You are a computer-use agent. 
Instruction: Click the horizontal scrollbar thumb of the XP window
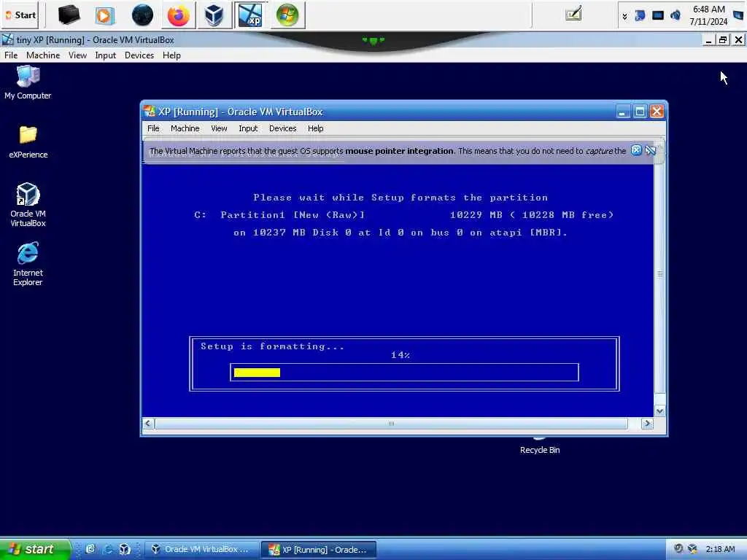391,424
